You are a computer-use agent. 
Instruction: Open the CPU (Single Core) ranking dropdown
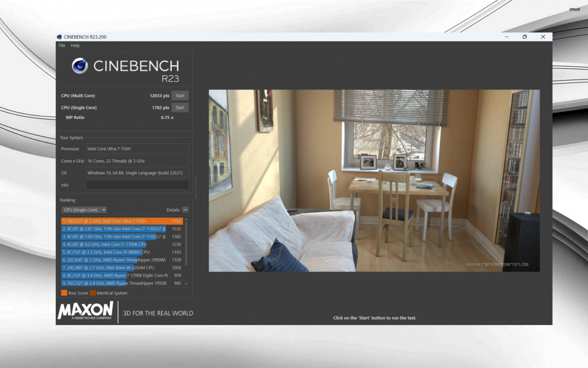click(84, 210)
